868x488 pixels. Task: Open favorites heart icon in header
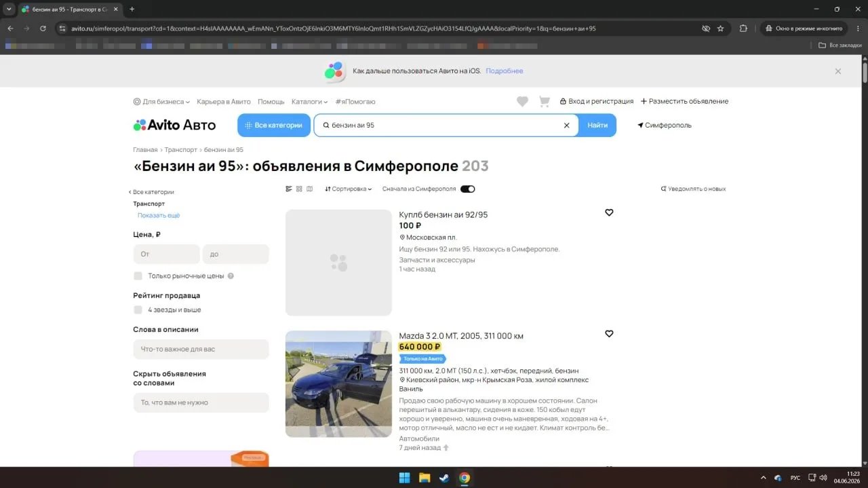click(522, 101)
